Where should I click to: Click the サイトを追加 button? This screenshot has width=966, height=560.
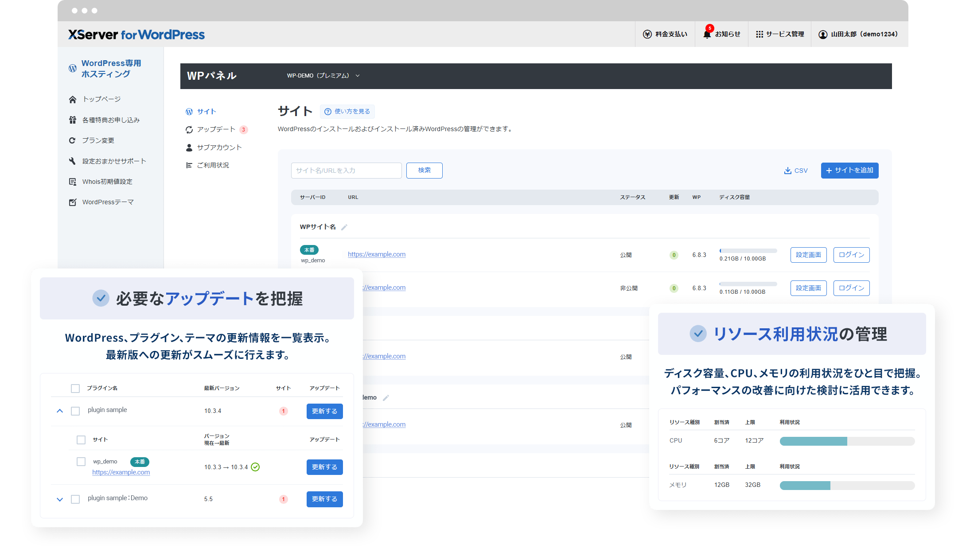coord(849,171)
